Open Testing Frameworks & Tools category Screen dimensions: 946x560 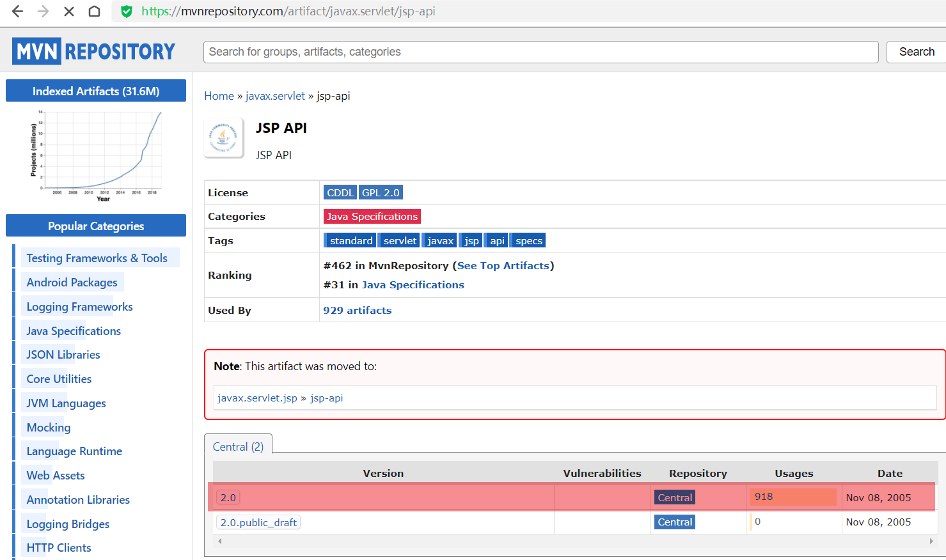[97, 258]
